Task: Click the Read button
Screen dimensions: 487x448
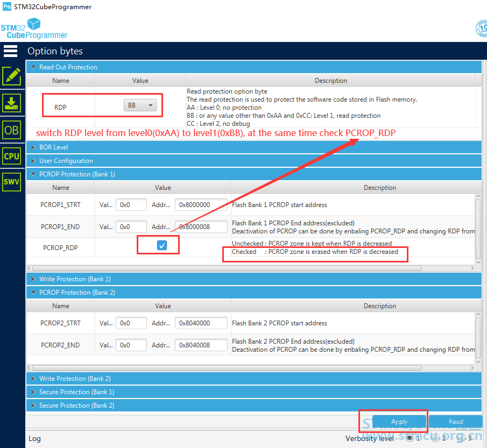Action: coord(456,422)
